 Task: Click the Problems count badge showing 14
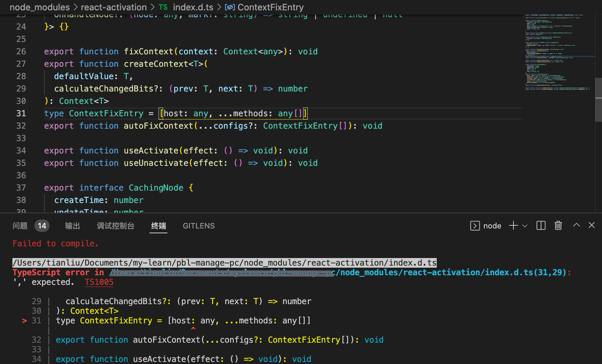pos(42,226)
